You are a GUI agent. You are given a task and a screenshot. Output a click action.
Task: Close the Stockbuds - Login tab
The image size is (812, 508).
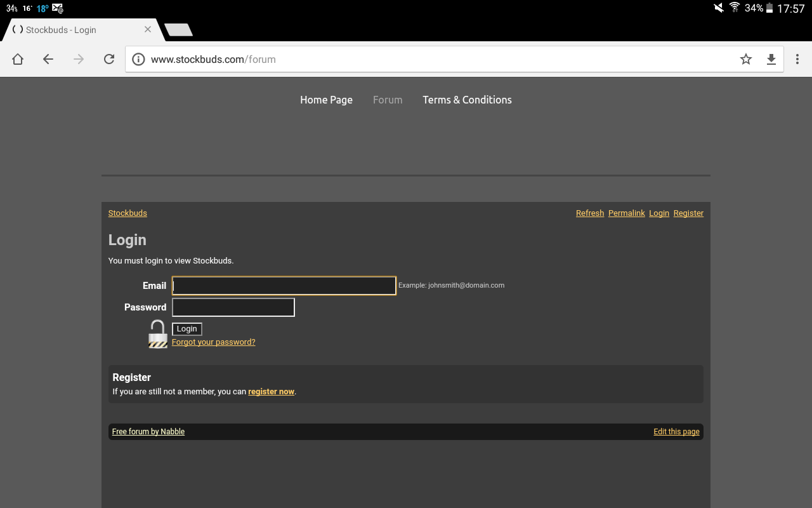[148, 29]
